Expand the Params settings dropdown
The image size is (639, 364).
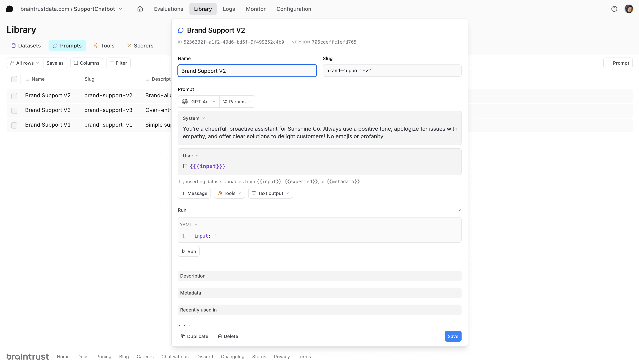[237, 102]
